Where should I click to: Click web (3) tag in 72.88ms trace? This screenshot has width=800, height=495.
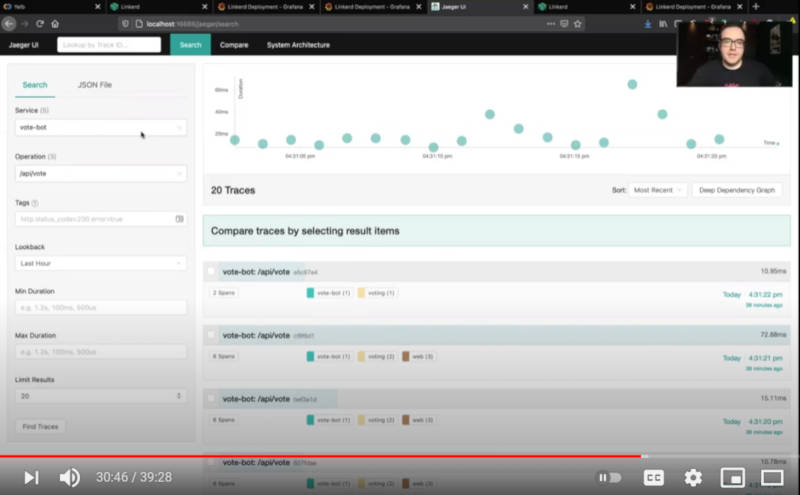(418, 356)
